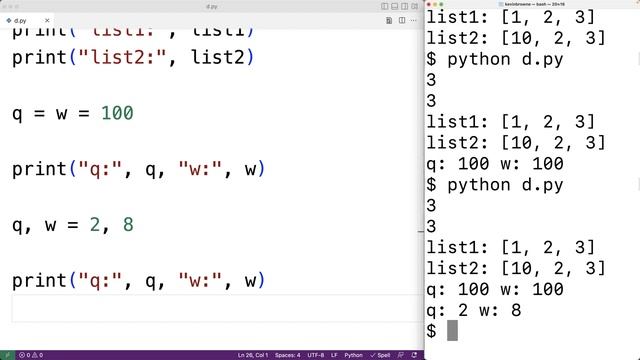Click the terminal prompt cursor
This screenshot has height=360, width=640.
coord(452,331)
